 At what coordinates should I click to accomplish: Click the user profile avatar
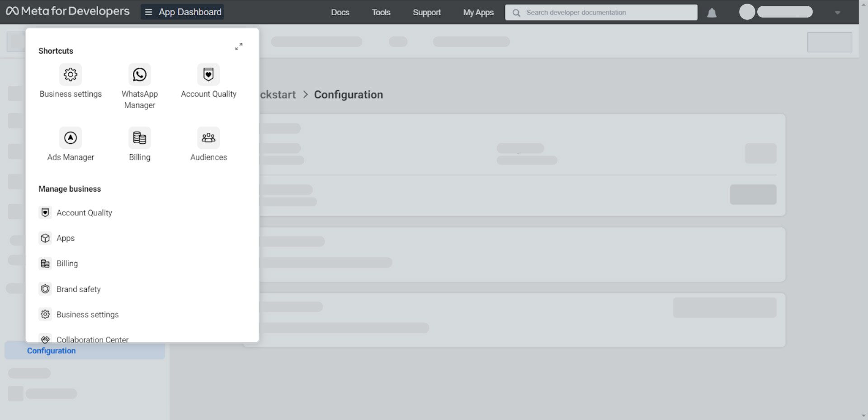(x=747, y=12)
